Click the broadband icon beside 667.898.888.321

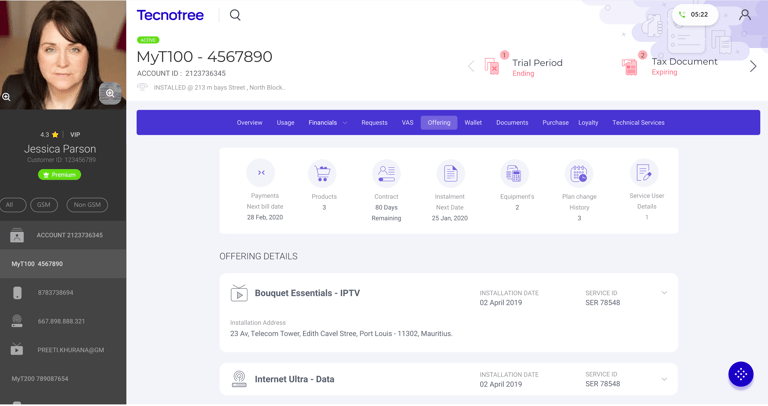[x=17, y=321]
